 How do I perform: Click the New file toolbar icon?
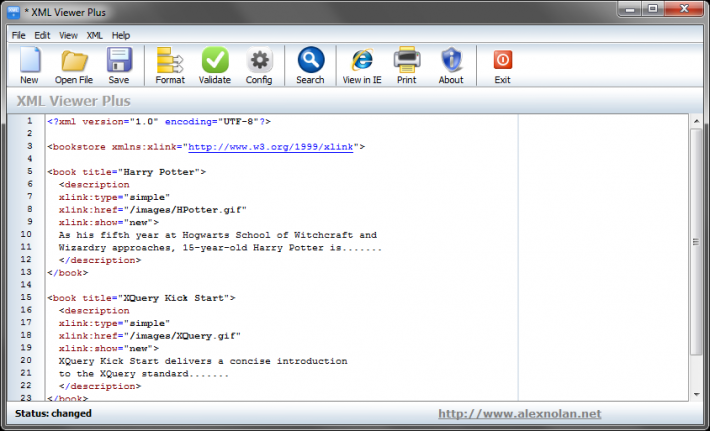30,60
